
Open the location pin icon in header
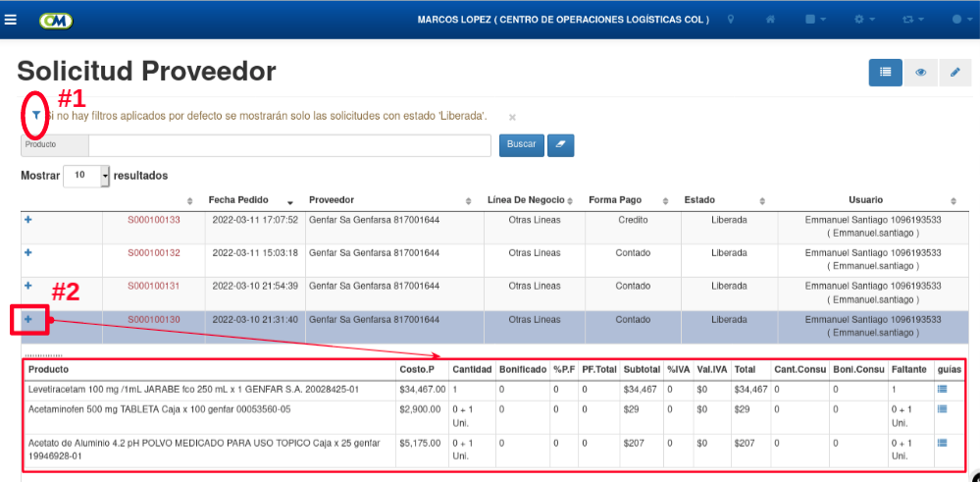coord(730,20)
